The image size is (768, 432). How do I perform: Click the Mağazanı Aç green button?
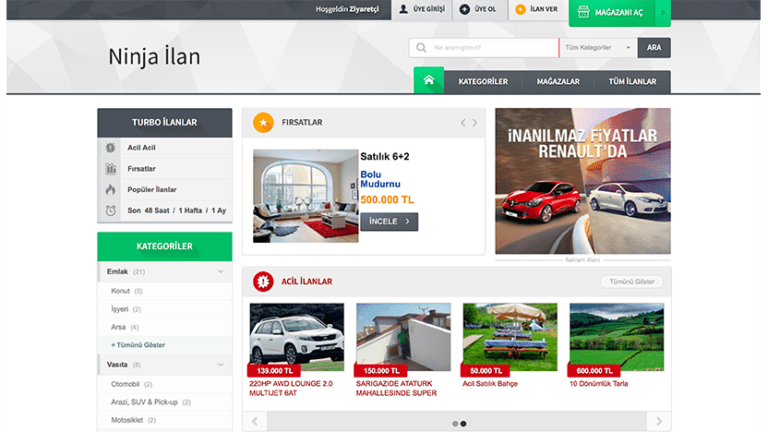(619, 13)
